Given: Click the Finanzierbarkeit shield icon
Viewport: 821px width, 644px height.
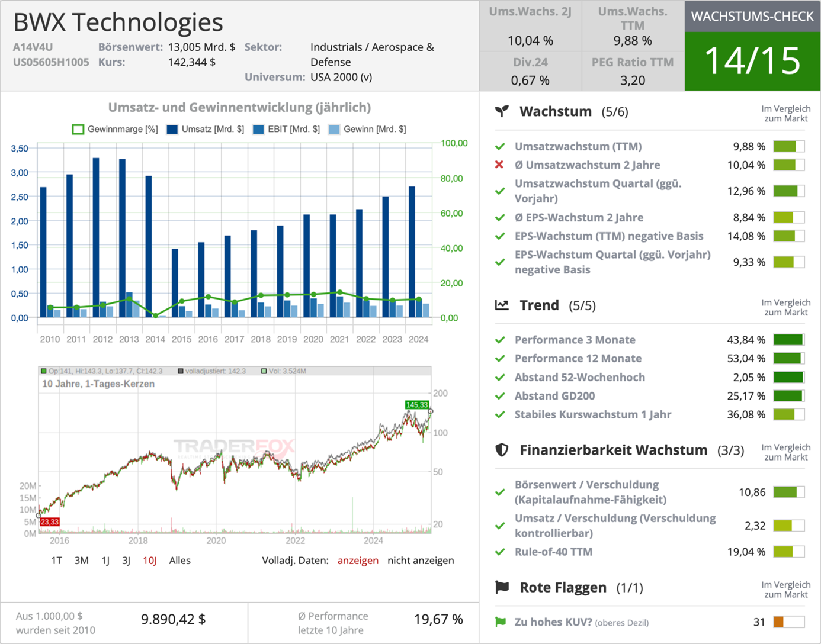Looking at the screenshot, I should (502, 450).
